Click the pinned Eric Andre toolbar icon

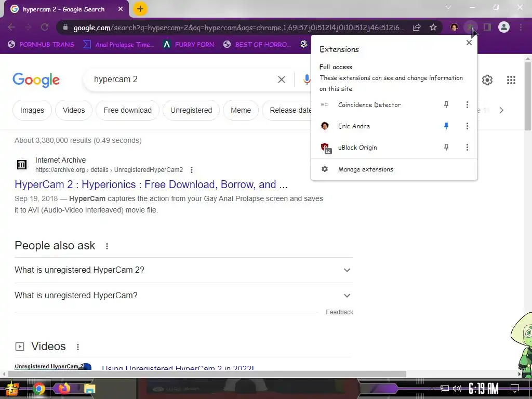click(x=454, y=27)
